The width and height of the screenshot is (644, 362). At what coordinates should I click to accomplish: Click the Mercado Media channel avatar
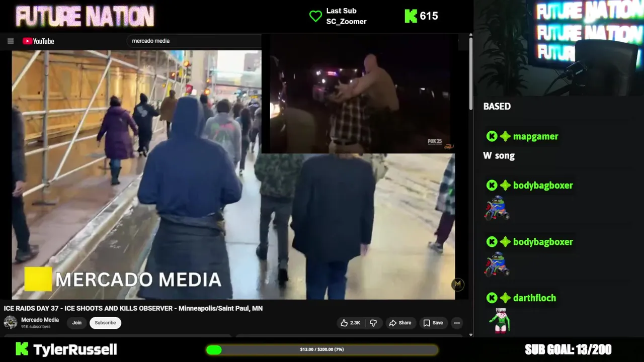[10, 323]
